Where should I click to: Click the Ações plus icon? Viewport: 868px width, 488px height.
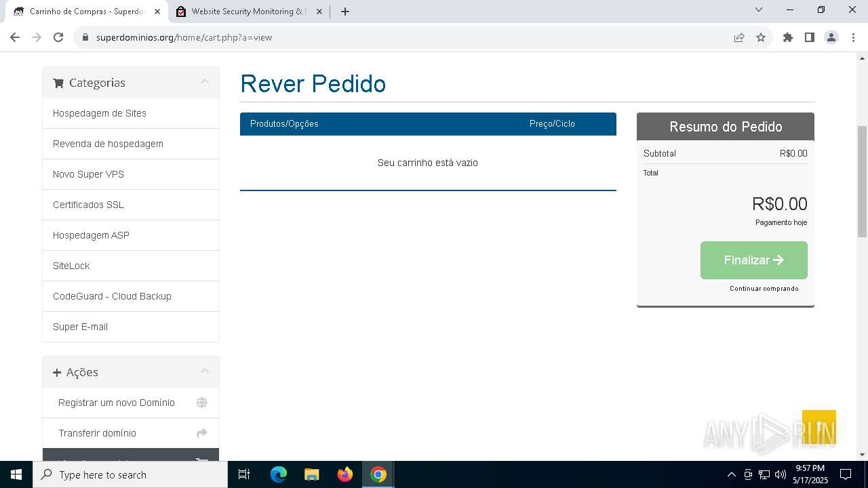(57, 372)
